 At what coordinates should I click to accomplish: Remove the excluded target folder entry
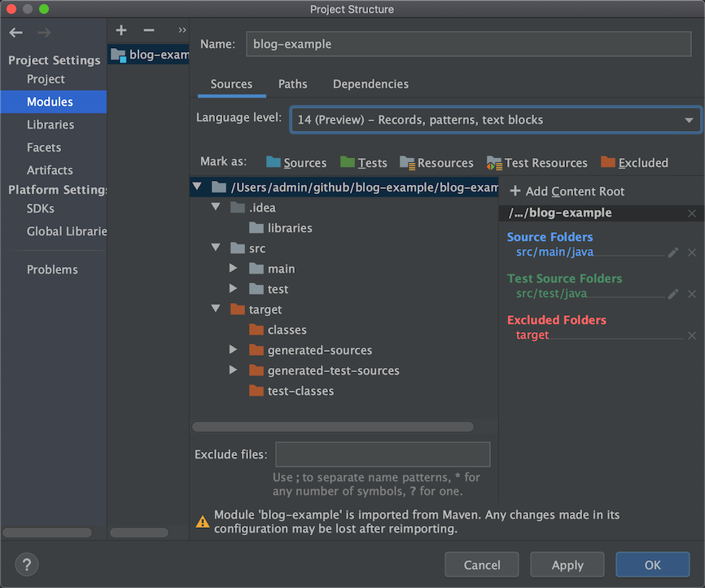tap(692, 336)
